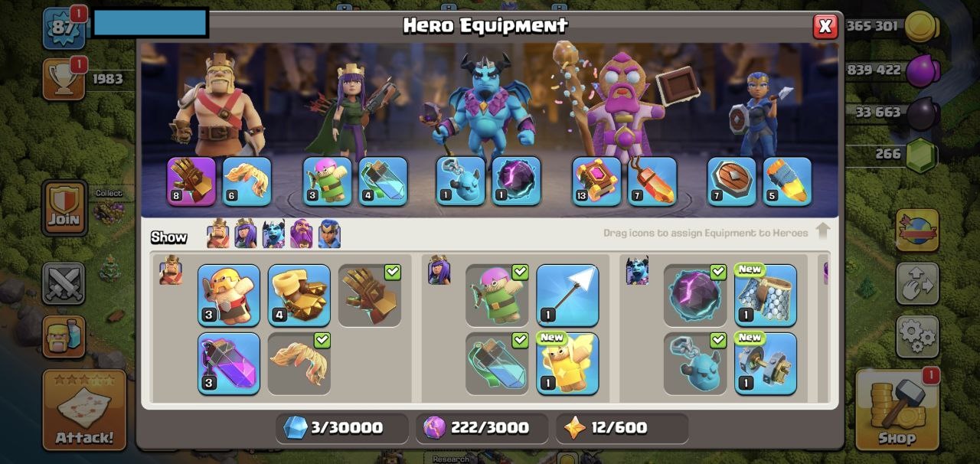980x464 pixels.
Task: Filter equipment by Minion Prince
Action: pos(273,234)
